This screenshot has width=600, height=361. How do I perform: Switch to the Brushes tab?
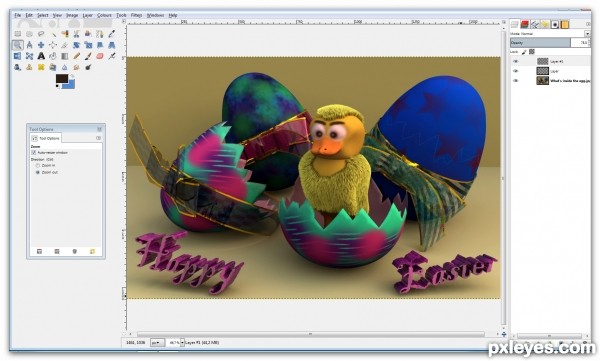[x=554, y=25]
